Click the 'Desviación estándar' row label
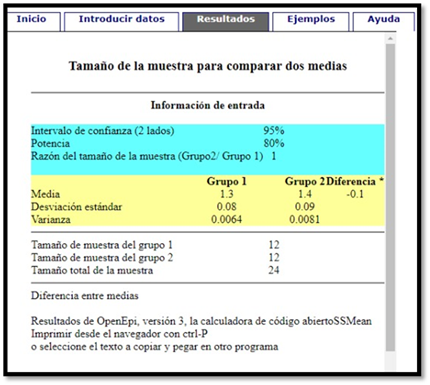This screenshot has width=430, height=385. tap(76, 207)
